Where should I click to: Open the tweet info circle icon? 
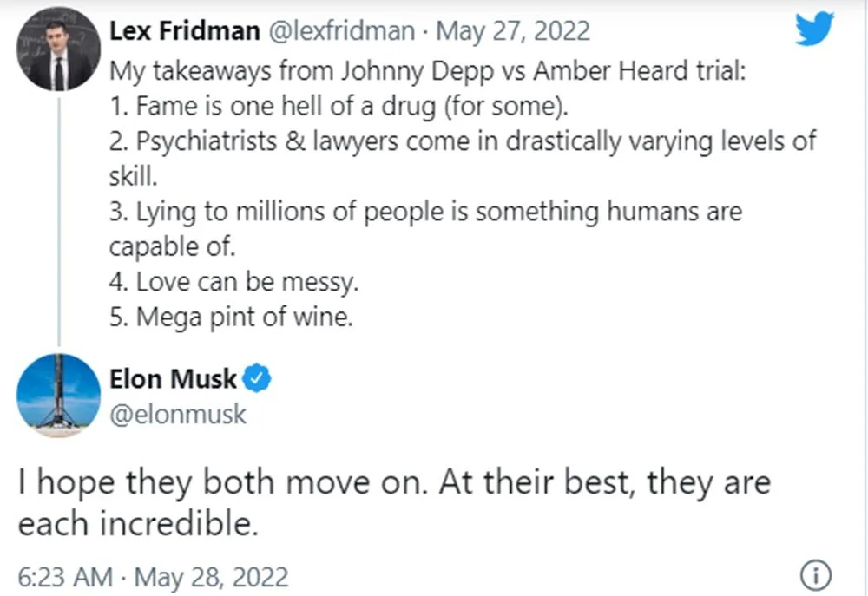815,575
